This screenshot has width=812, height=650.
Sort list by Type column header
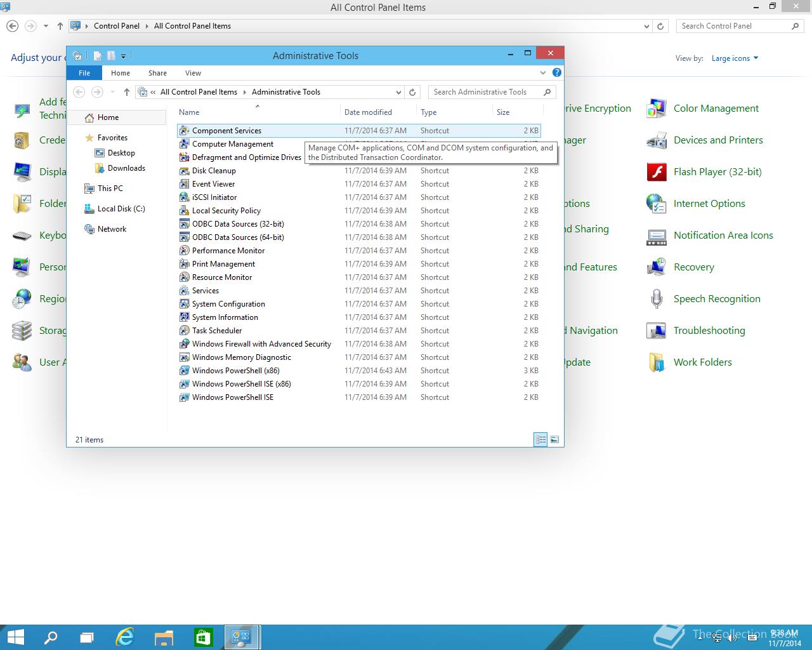coord(454,112)
